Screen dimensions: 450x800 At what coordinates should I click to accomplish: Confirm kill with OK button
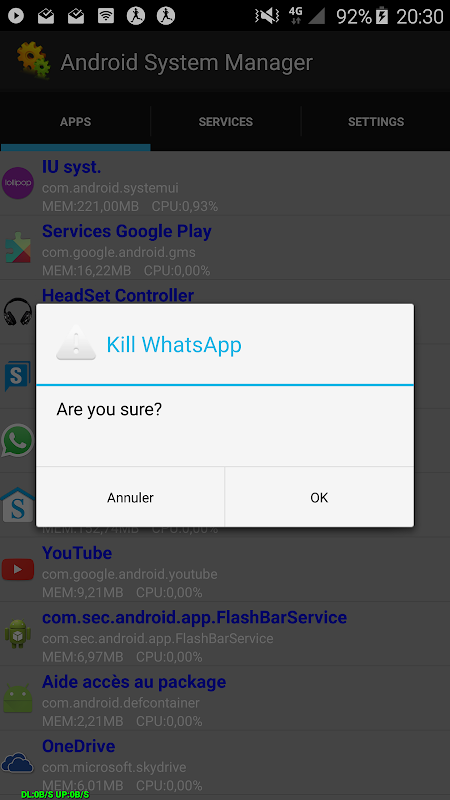(319, 497)
